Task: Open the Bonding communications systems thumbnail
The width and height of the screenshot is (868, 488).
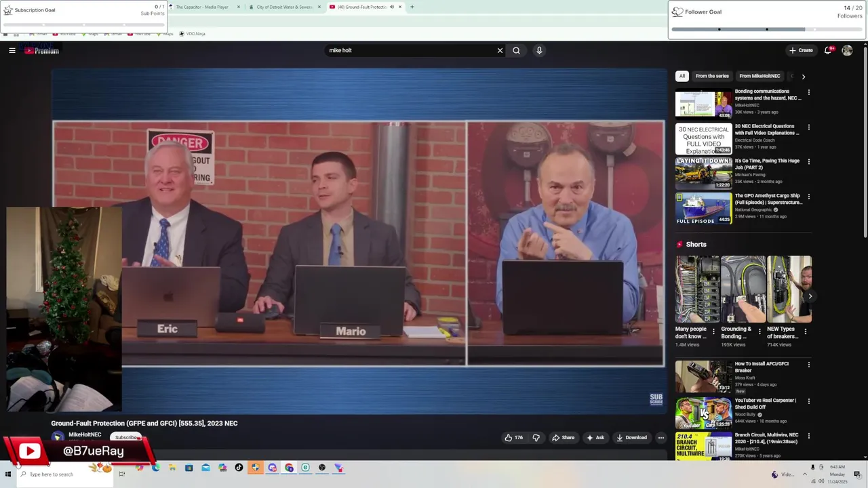Action: coord(704,104)
